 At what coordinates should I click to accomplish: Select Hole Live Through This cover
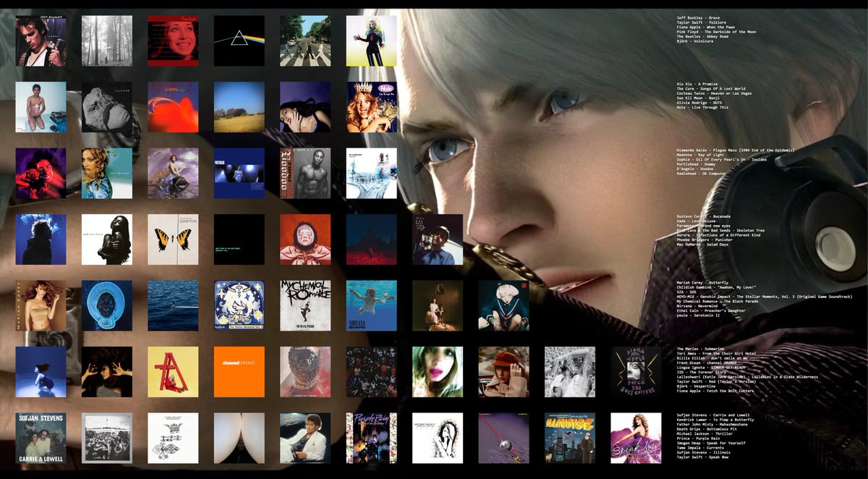pos(372,107)
